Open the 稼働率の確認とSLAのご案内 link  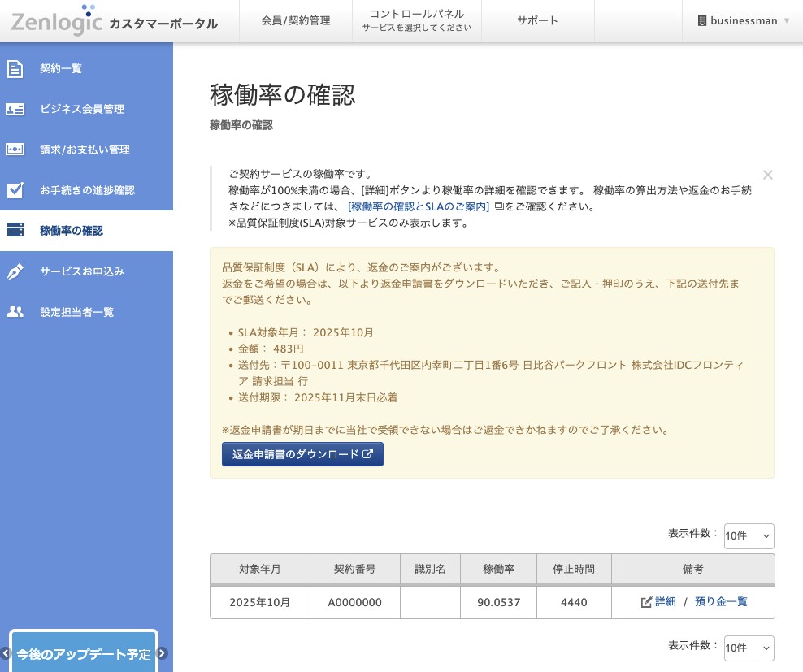pyautogui.click(x=419, y=206)
